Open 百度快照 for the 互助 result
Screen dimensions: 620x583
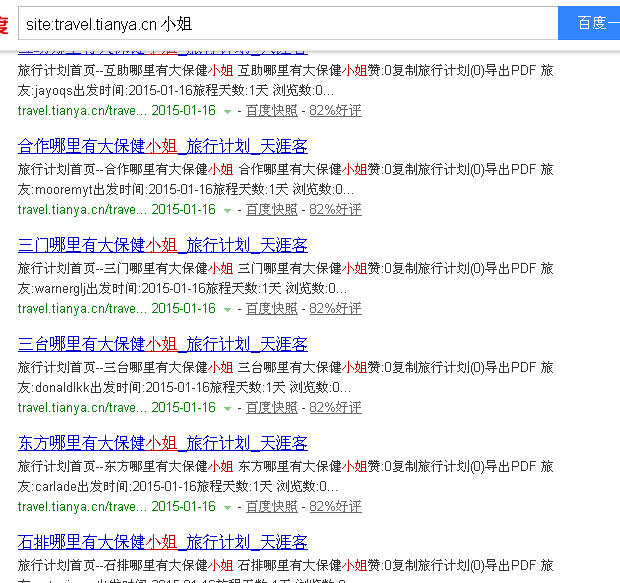(x=271, y=110)
